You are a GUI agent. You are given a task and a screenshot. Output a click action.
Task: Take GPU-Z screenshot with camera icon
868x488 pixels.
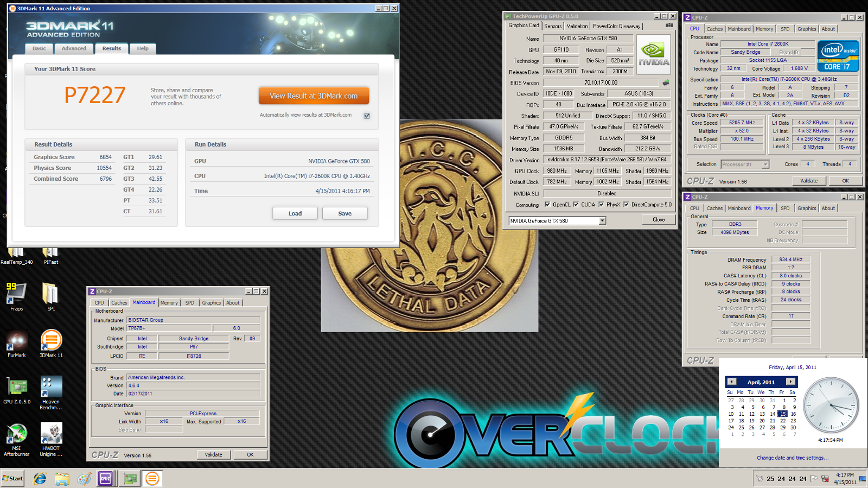point(669,26)
